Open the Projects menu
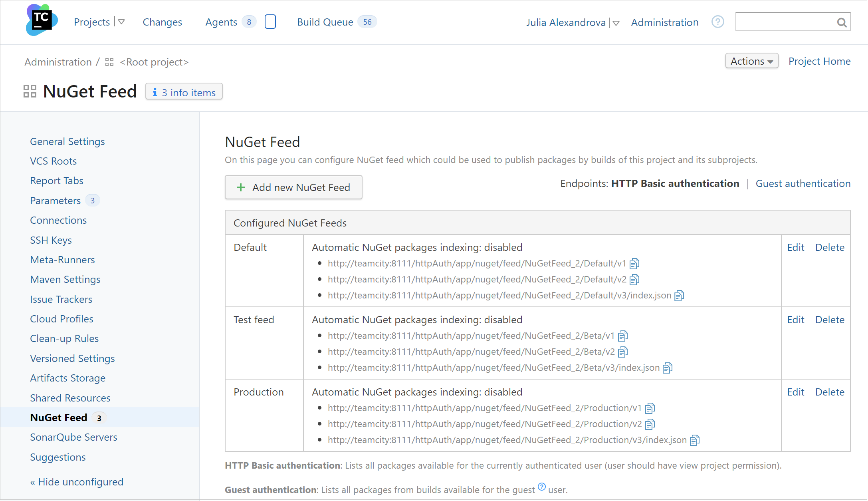Image resolution: width=868 pixels, height=501 pixels. click(x=92, y=22)
